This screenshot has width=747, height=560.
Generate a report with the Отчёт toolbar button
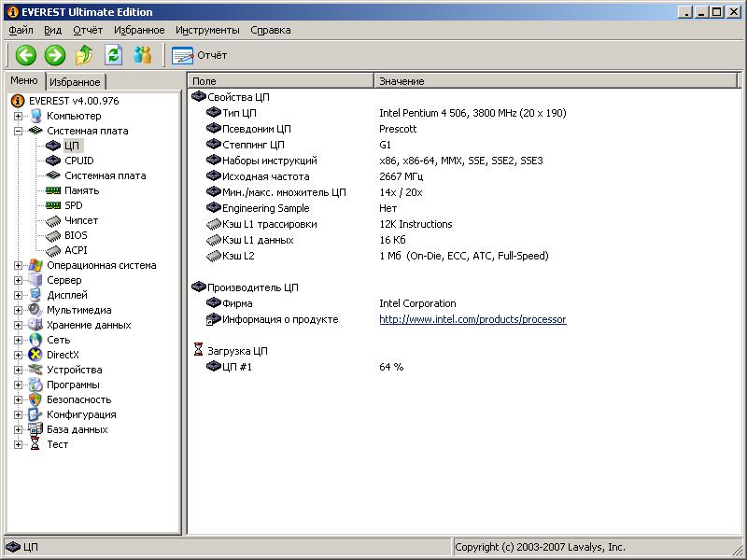(199, 55)
